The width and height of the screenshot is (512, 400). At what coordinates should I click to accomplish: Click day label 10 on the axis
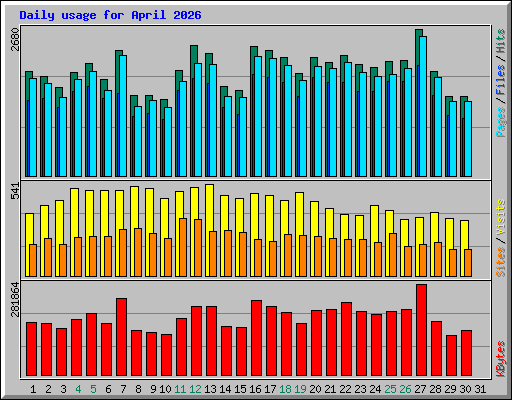[165, 389]
